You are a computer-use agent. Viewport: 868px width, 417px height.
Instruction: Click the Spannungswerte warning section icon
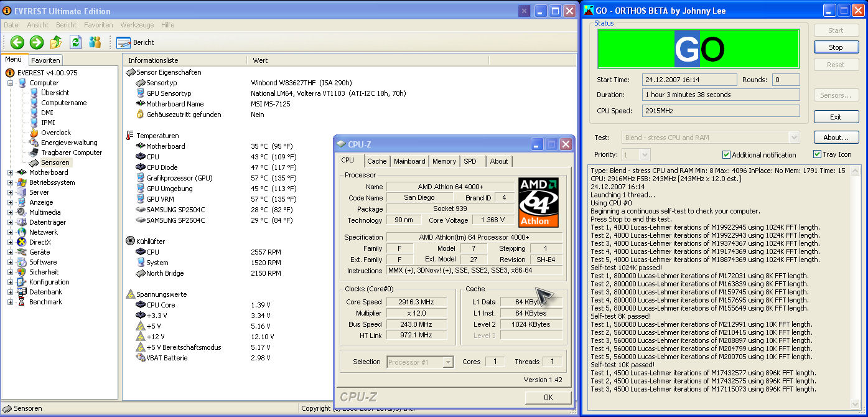point(130,294)
